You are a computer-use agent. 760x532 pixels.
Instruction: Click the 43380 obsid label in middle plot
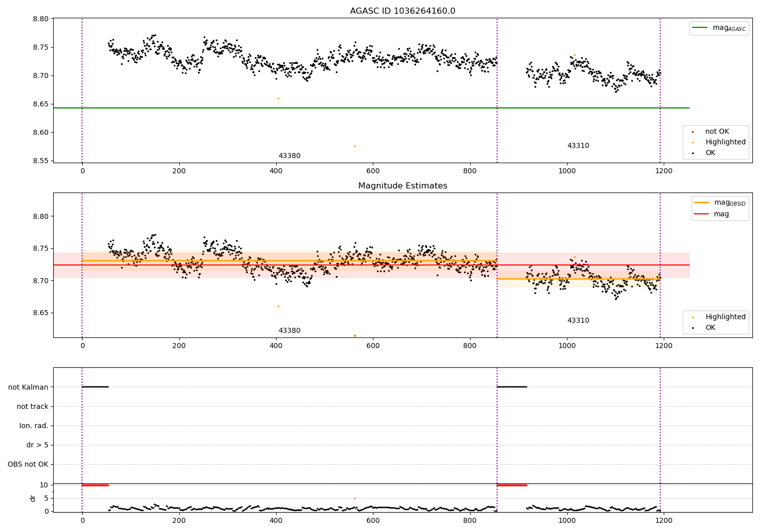289,331
